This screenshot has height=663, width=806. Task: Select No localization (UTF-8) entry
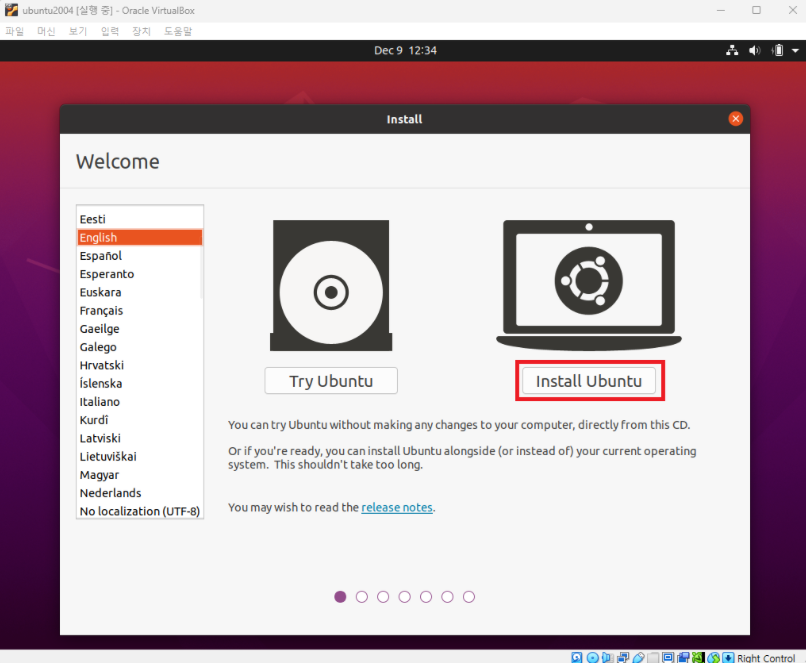coord(139,511)
